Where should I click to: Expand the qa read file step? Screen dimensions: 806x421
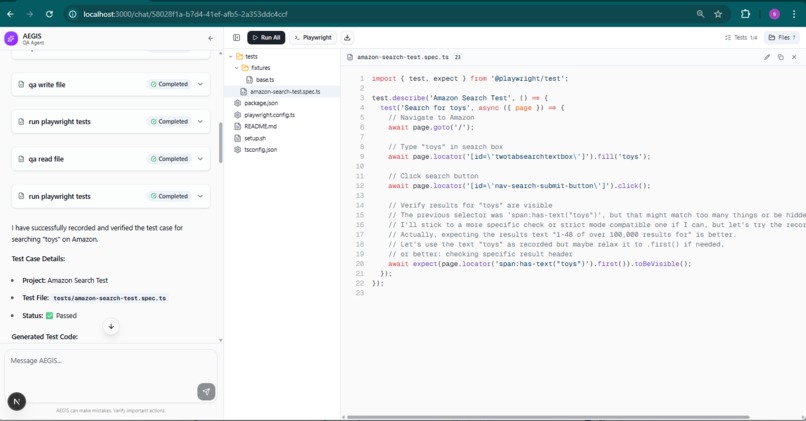[x=200, y=159]
